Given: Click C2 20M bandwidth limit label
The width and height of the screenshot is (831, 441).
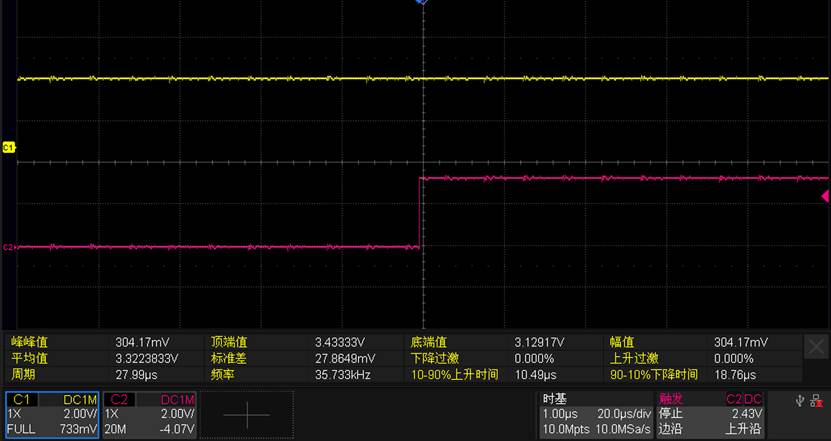Looking at the screenshot, I should click(x=116, y=429).
